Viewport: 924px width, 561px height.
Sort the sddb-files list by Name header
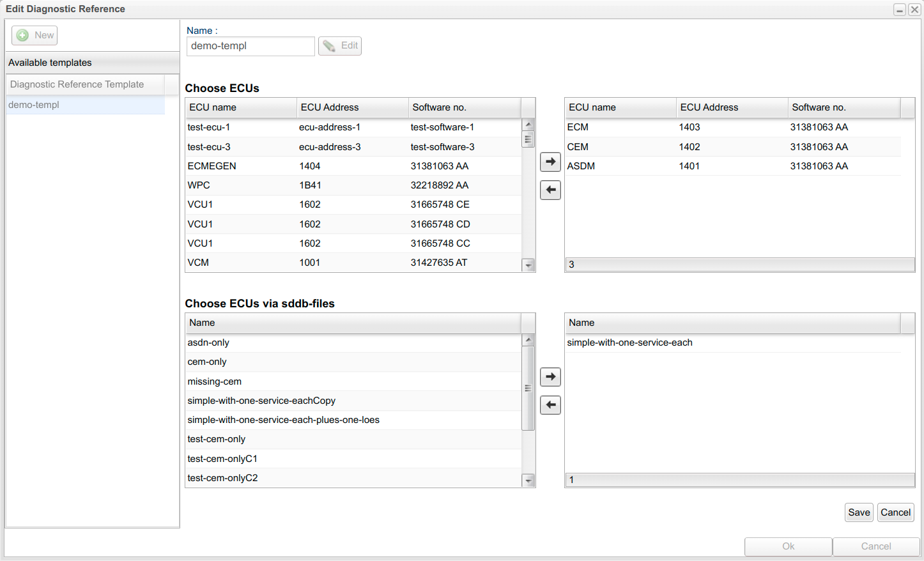pos(353,323)
